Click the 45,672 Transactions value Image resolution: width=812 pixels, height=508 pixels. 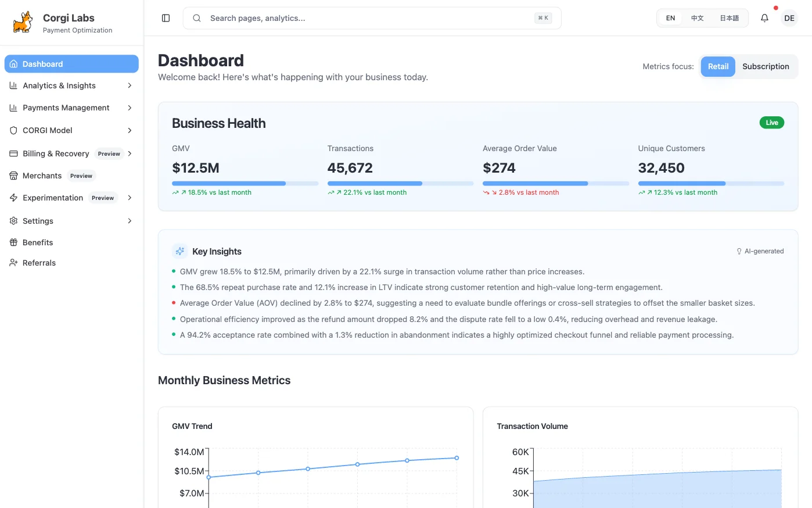pos(350,168)
